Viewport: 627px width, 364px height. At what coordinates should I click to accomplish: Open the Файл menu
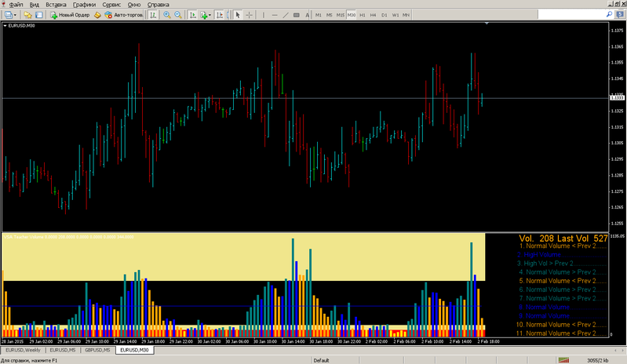click(x=16, y=5)
